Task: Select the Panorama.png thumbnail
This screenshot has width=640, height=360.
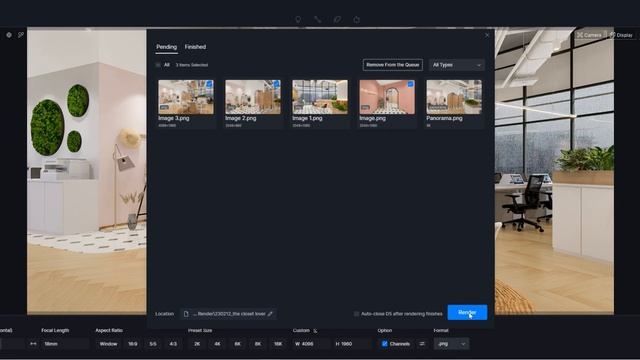Action: [x=454, y=97]
